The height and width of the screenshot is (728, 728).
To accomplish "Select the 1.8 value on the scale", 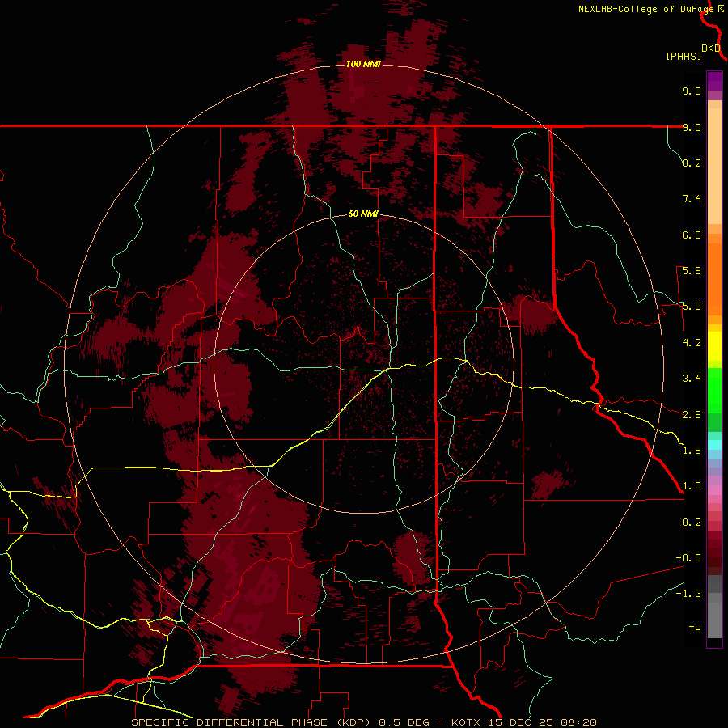I will coord(692,451).
